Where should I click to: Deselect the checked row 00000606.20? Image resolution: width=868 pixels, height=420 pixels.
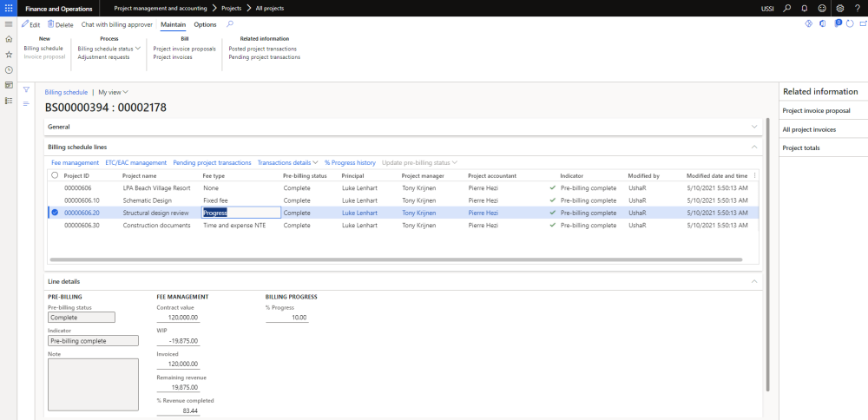(x=55, y=213)
